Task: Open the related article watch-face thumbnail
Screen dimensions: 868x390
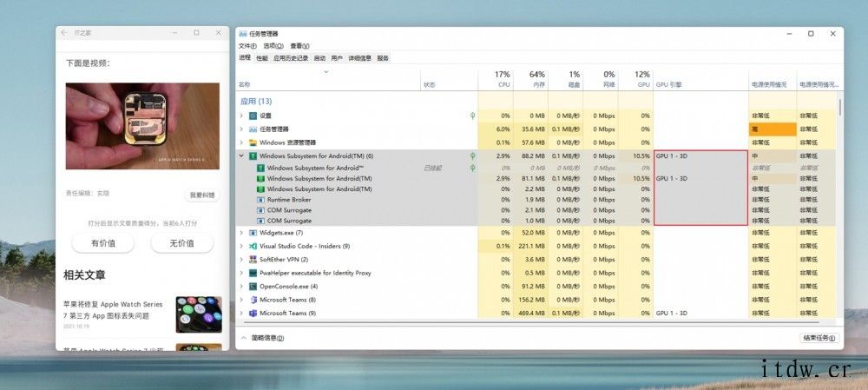Action: pyautogui.click(x=199, y=314)
